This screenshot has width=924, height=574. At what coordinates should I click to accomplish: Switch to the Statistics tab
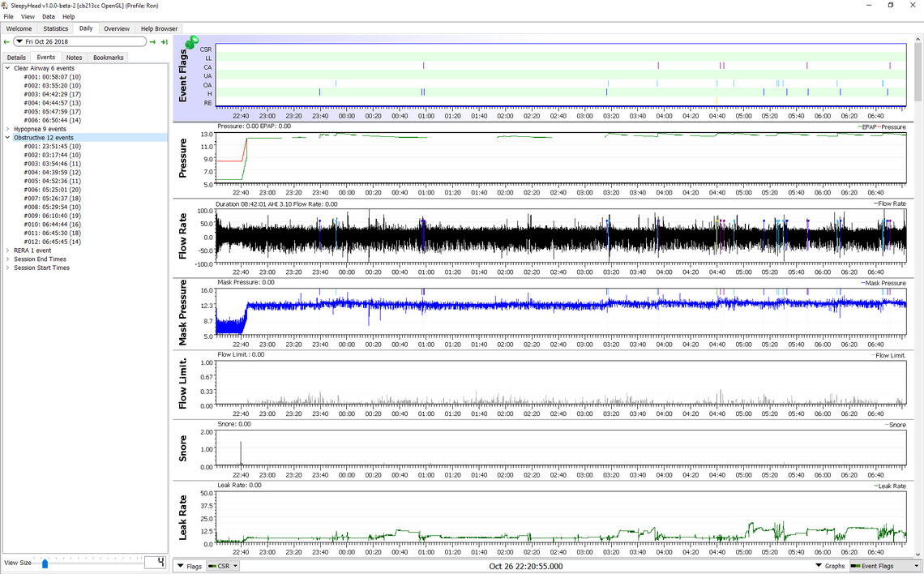pyautogui.click(x=55, y=28)
